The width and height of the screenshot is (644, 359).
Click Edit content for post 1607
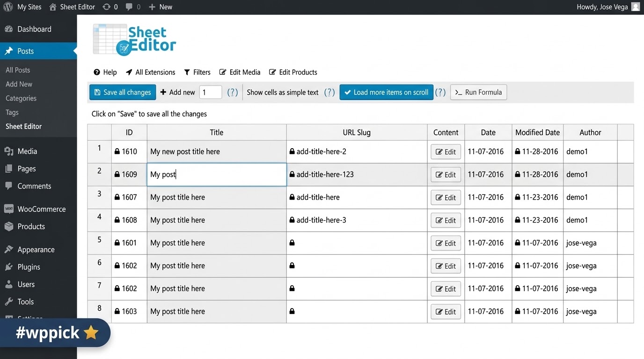[446, 198]
